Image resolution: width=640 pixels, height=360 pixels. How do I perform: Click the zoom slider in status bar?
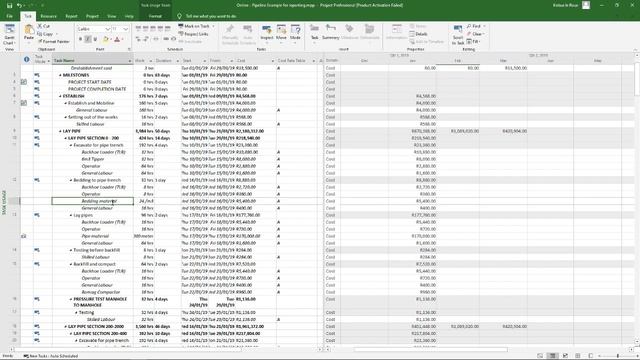click(618, 356)
